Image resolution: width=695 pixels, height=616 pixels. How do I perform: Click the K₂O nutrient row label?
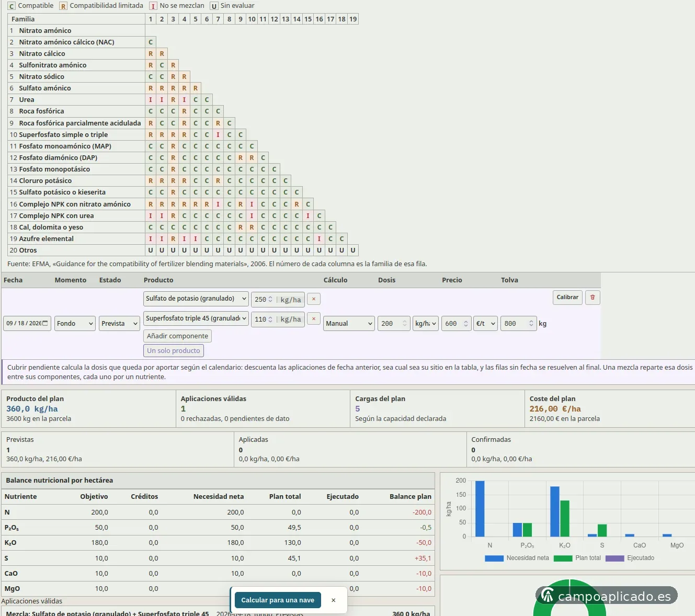10,543
